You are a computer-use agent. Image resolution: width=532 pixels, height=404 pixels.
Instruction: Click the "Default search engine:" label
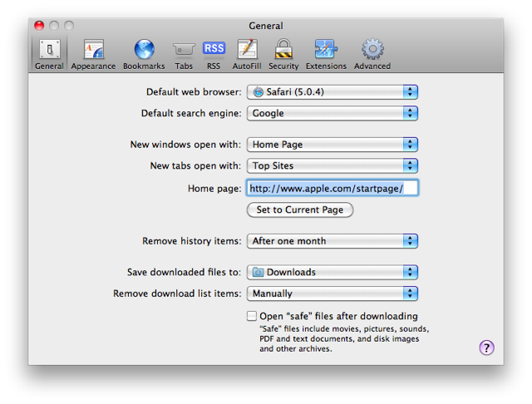[x=191, y=113]
